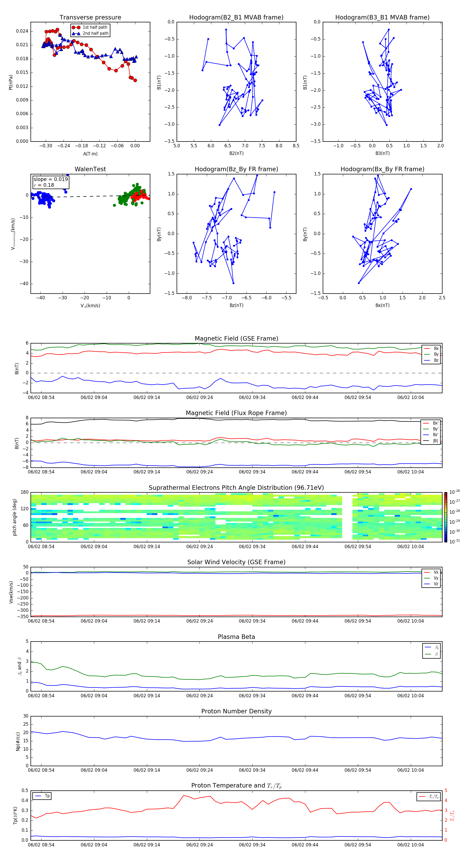The height and width of the screenshot is (868, 473).
Task: Click the 'A(T·m)' x-axis label
Action: pos(90,154)
